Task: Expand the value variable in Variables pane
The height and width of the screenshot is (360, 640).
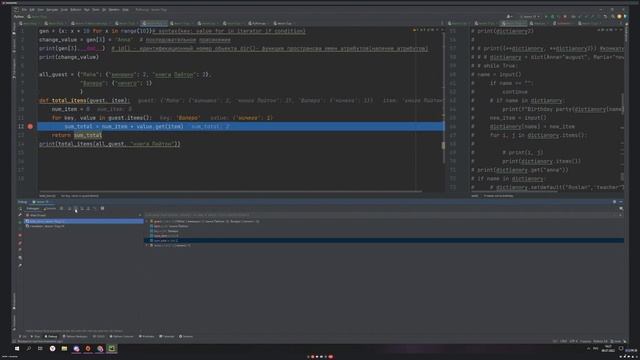Action: tap(147, 245)
